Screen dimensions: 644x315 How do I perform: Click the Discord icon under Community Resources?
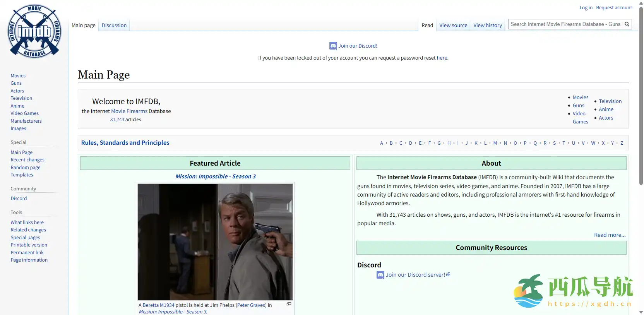(x=380, y=275)
